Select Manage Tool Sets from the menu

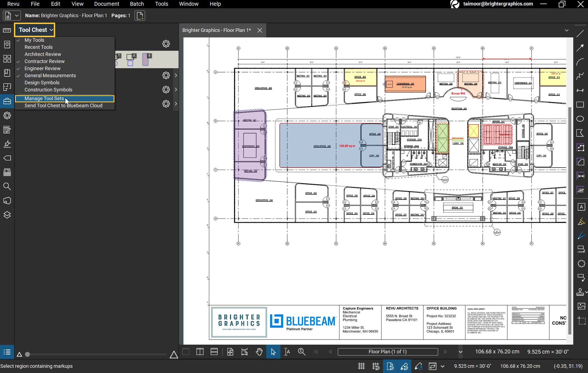(44, 98)
